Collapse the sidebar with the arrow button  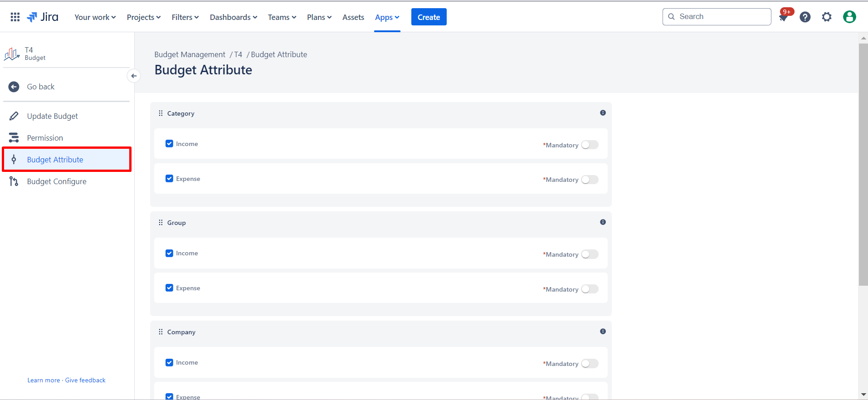pyautogui.click(x=134, y=76)
